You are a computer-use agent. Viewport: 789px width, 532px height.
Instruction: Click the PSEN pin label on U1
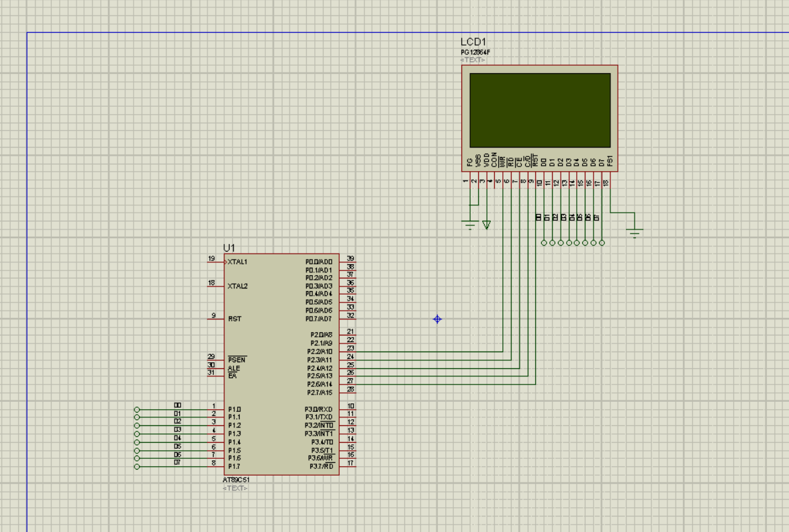click(237, 360)
